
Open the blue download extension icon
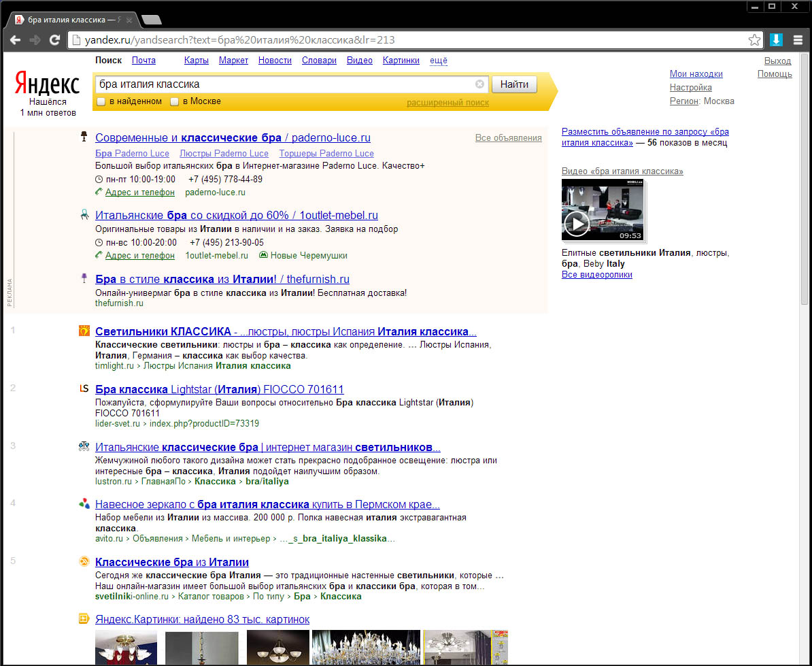click(776, 40)
